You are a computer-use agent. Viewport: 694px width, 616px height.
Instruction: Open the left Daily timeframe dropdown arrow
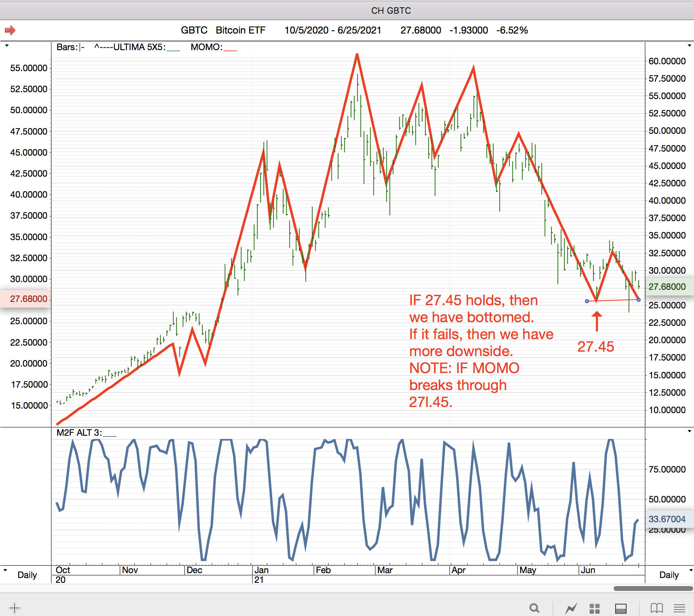(5, 570)
